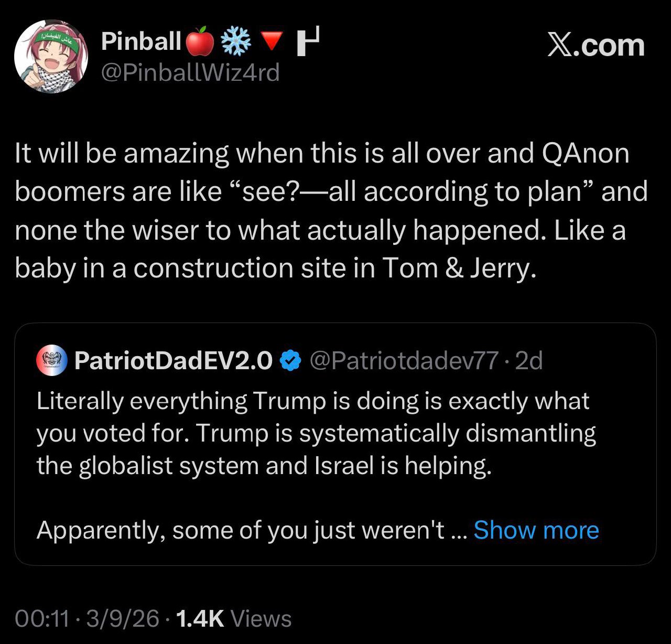The height and width of the screenshot is (644, 671).
Task: Open the @Patriotdadev77 handle
Action: click(404, 361)
